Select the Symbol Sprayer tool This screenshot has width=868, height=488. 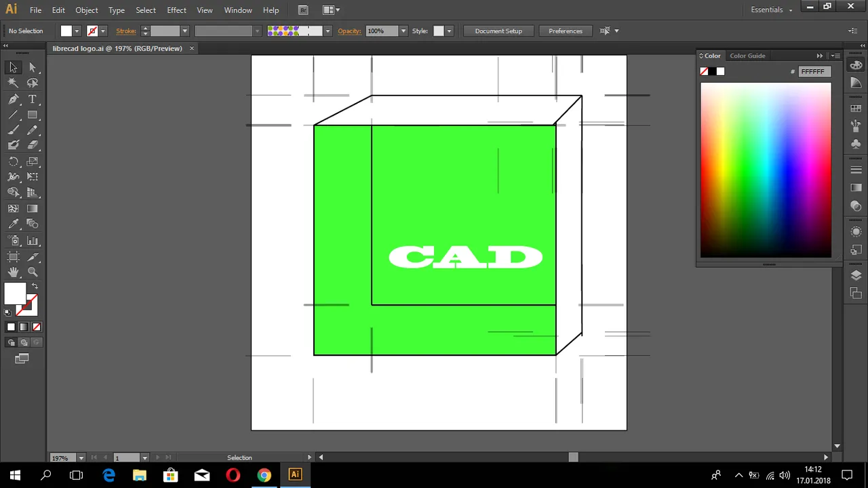pyautogui.click(x=13, y=241)
